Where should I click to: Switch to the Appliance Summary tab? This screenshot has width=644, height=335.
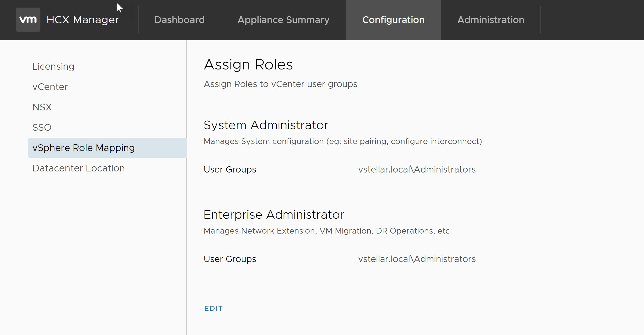pos(283,20)
